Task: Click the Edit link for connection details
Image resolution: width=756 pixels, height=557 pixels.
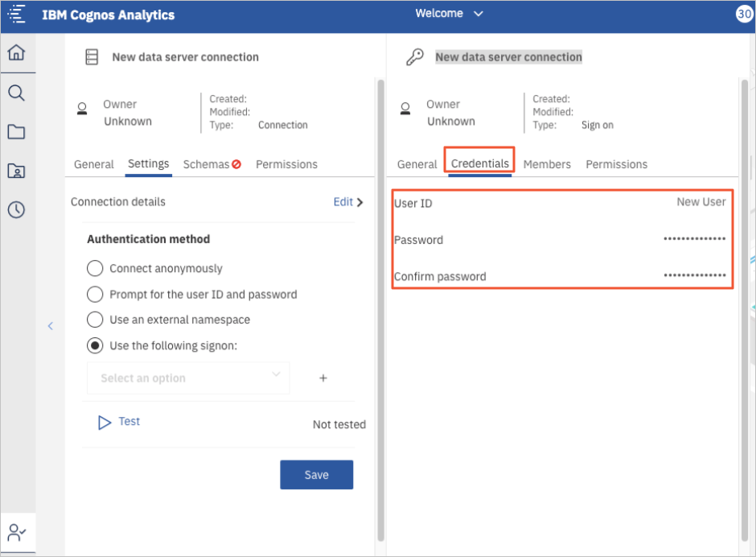Action: coord(347,202)
